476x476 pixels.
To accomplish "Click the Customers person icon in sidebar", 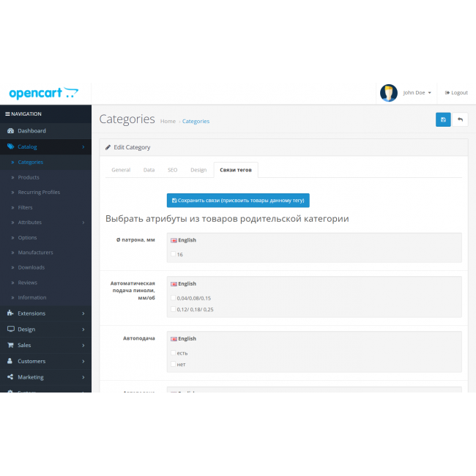I will pyautogui.click(x=10, y=361).
